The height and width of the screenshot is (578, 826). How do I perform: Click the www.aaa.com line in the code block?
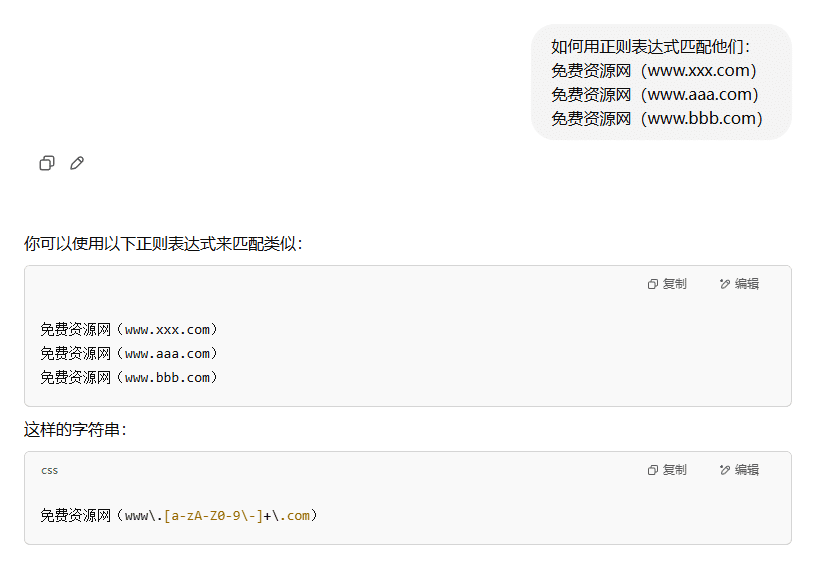[x=129, y=354]
